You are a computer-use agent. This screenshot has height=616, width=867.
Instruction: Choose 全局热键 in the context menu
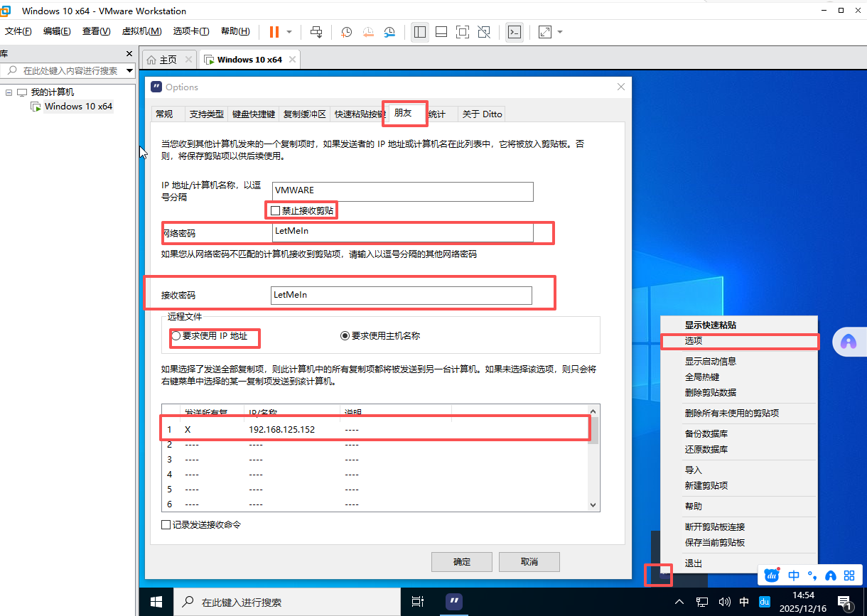point(739,377)
